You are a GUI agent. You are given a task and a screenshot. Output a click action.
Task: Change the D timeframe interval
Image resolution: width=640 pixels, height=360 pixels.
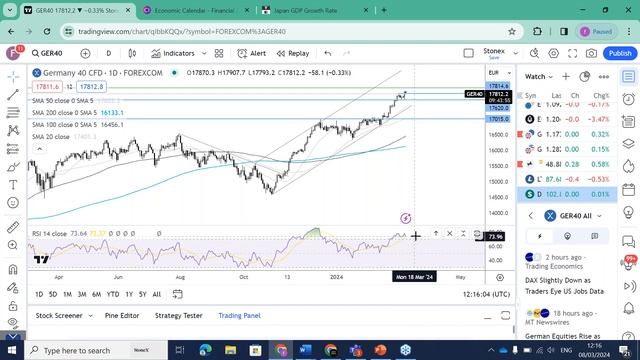click(109, 53)
